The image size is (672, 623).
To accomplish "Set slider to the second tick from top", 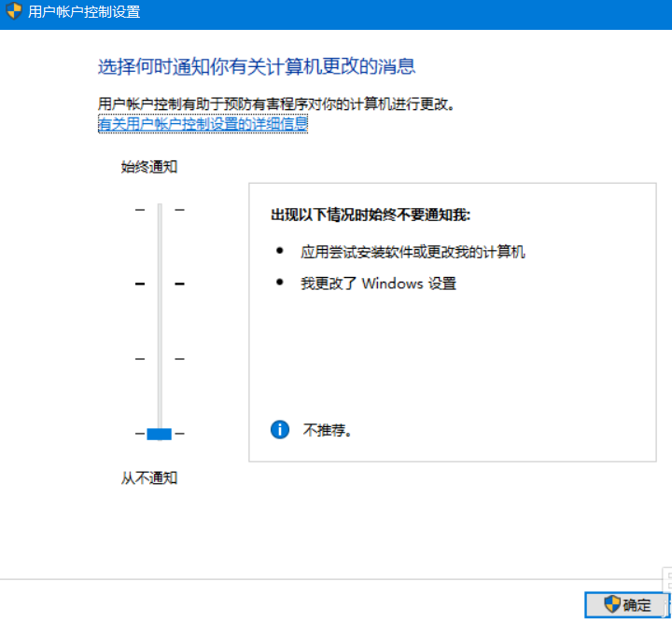I will tap(160, 284).
